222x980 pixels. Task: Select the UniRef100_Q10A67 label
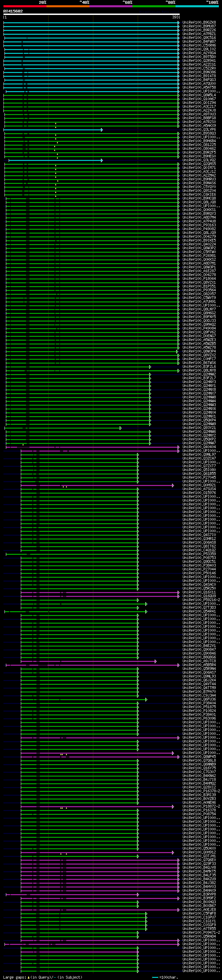pyautogui.click(x=199, y=99)
